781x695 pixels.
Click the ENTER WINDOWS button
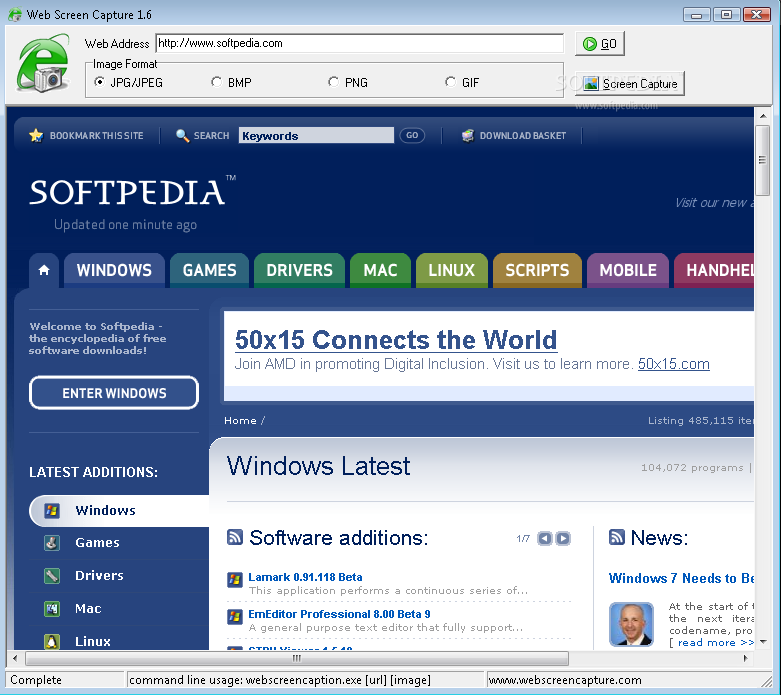[114, 393]
